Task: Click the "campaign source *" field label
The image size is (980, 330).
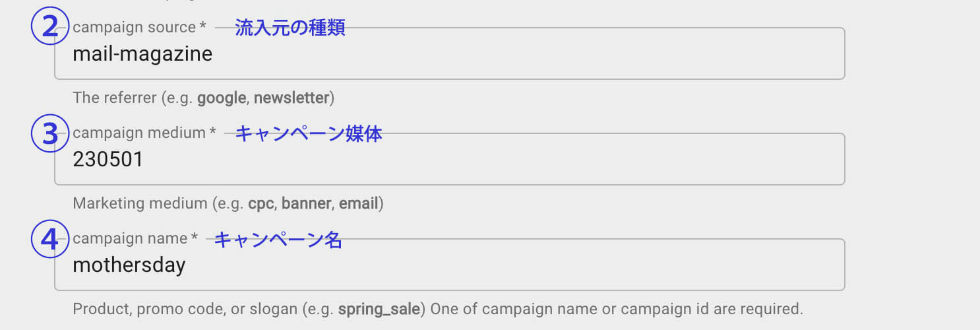Action: tap(139, 28)
